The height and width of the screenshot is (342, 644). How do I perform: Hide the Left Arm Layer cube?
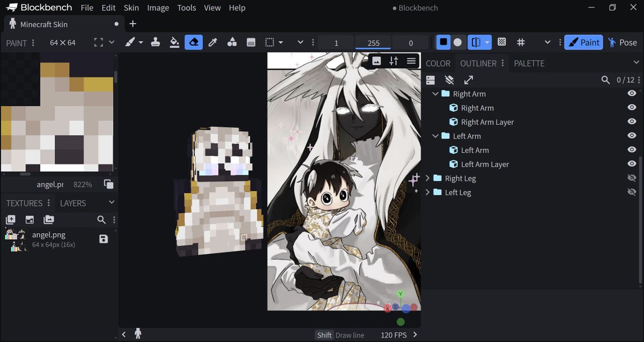tap(632, 164)
